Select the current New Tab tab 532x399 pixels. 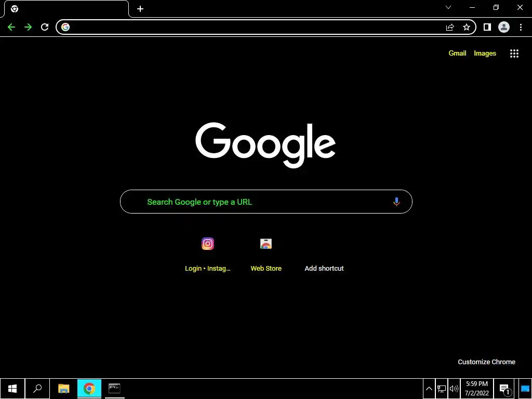[66, 9]
